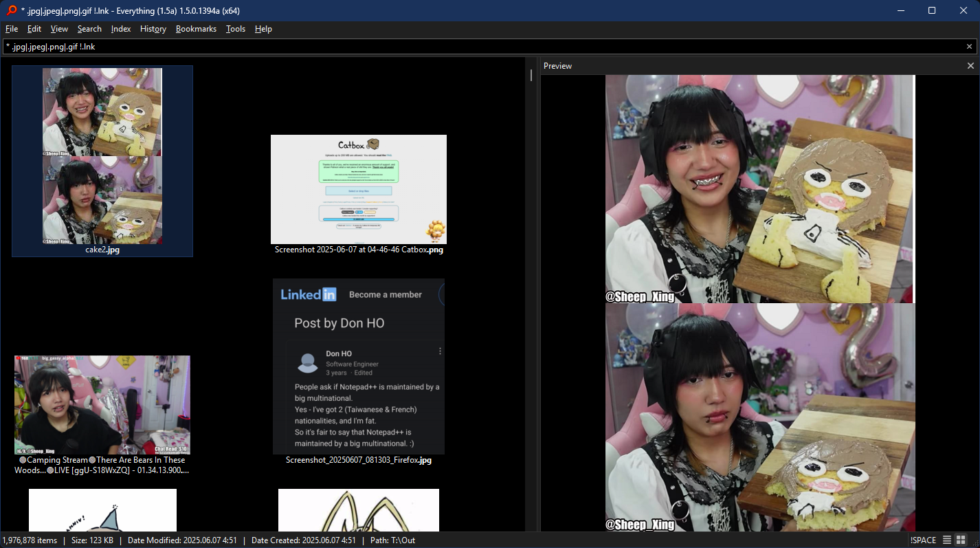Select the LinkedIn Firefox screenshot thumbnail
The width and height of the screenshot is (980, 548).
click(x=359, y=366)
